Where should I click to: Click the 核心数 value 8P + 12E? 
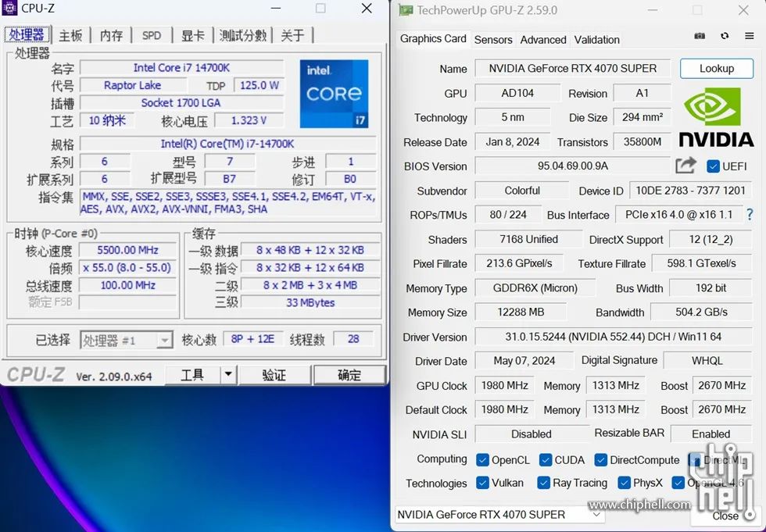252,339
